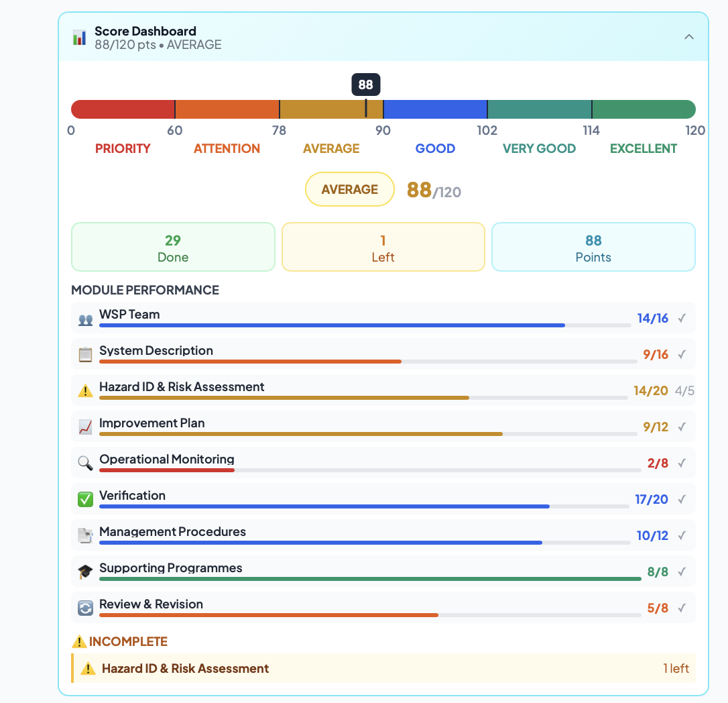The width and height of the screenshot is (728, 703).
Task: Click the System Description clipboard icon
Action: pos(85,355)
